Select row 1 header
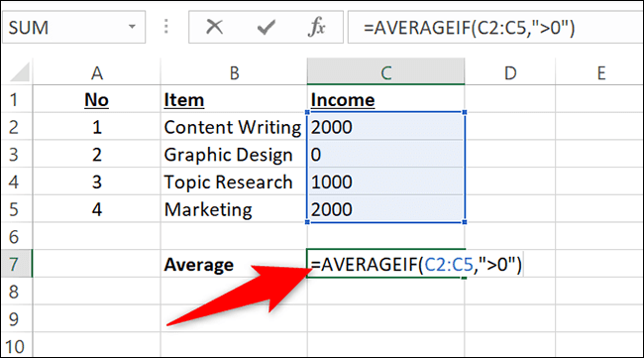 point(17,99)
